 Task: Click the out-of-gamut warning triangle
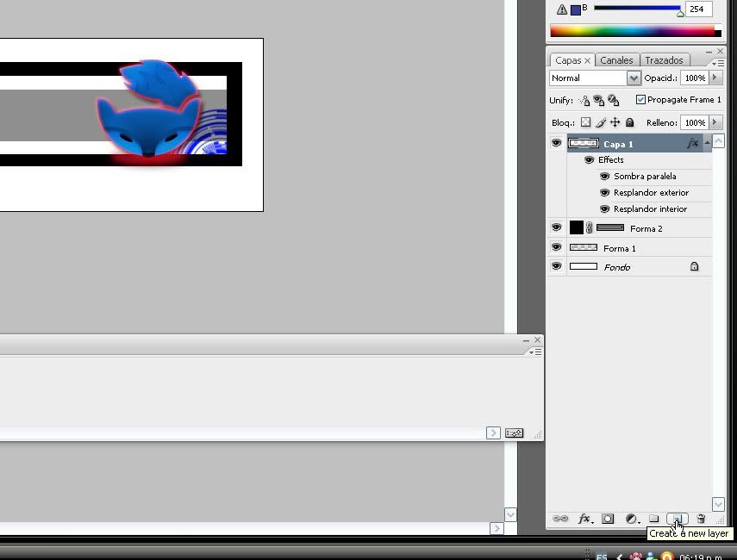click(562, 9)
